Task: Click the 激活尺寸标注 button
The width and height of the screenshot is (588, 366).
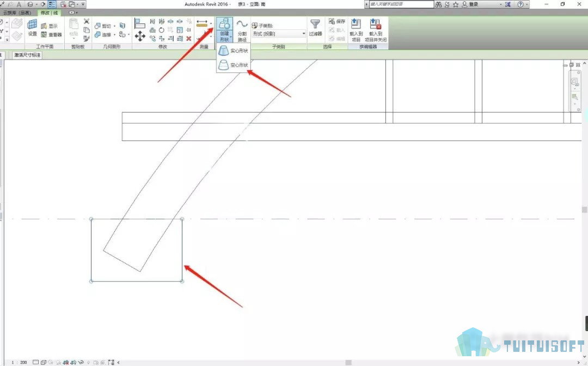Action: [x=27, y=55]
